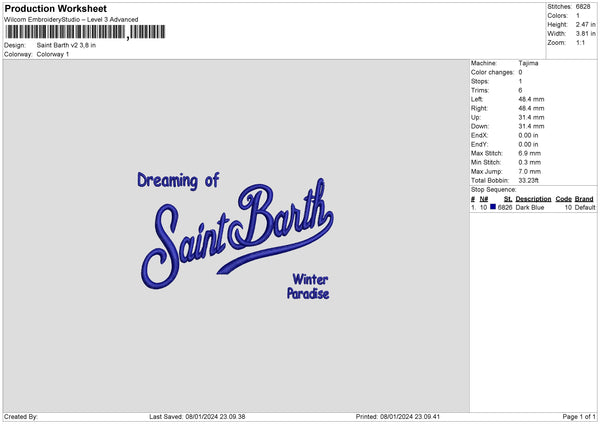Click the Up extent 31.4 mm
The width and height of the screenshot is (600, 424).
tap(531, 117)
